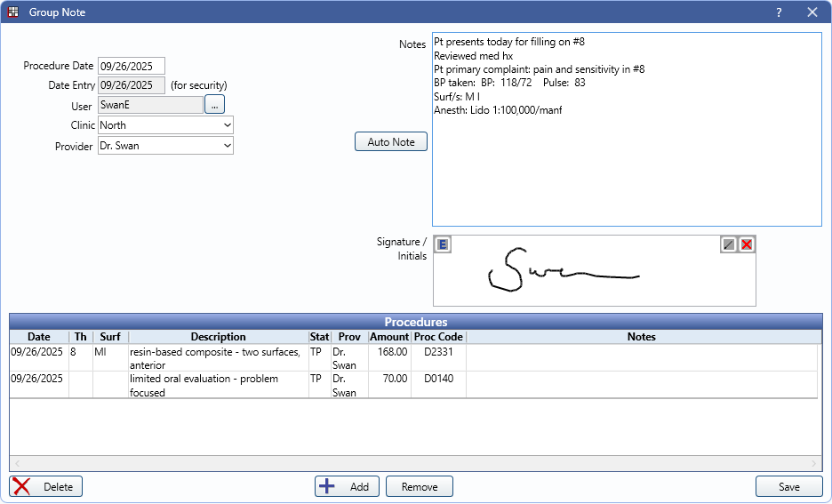The height and width of the screenshot is (504, 832).
Task: Clear the signature with the red X
Action: pyautogui.click(x=747, y=244)
